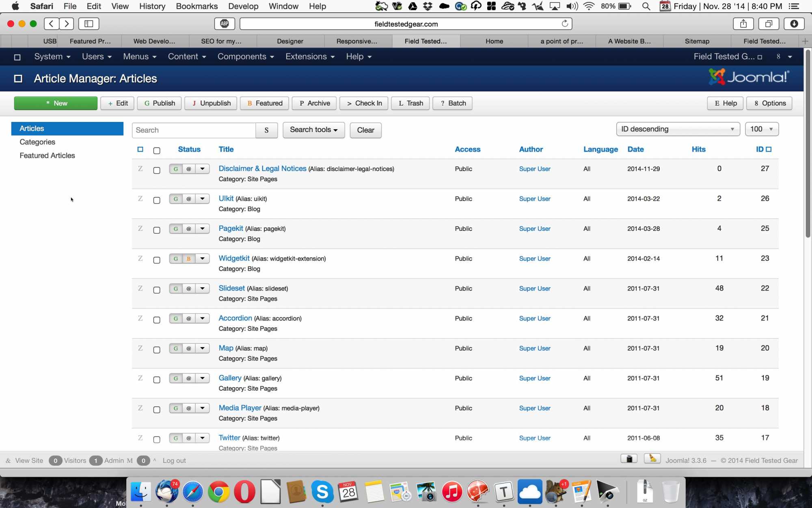Click featured status icon for Widgetkit article
Image resolution: width=812 pixels, height=508 pixels.
click(188, 258)
